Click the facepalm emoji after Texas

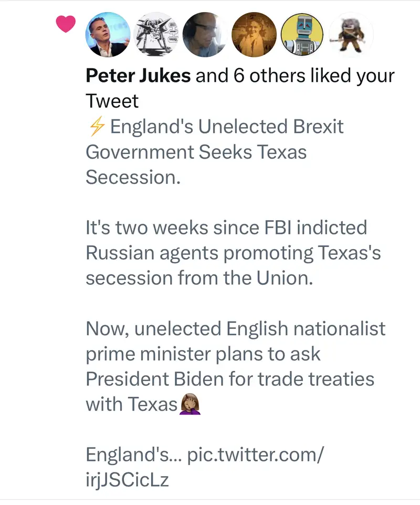pyautogui.click(x=190, y=404)
